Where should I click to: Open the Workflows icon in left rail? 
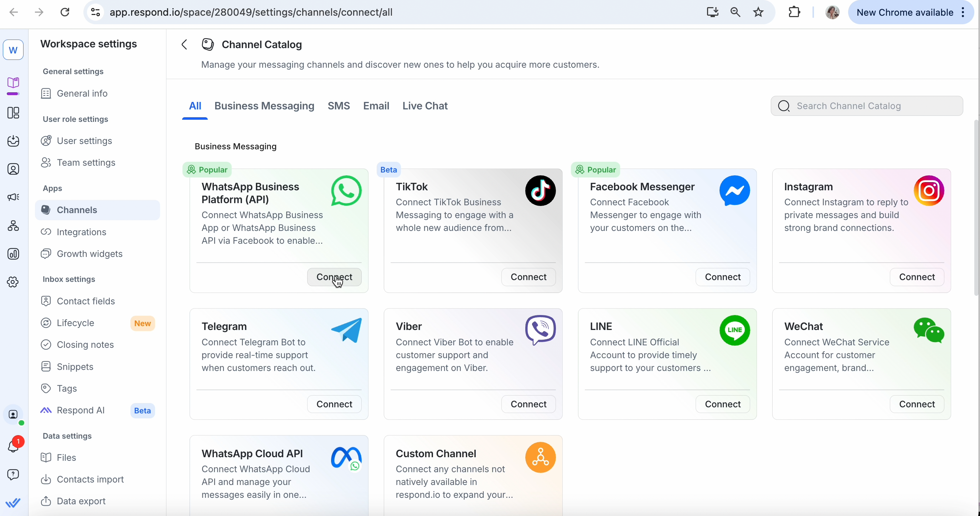pos(14,226)
